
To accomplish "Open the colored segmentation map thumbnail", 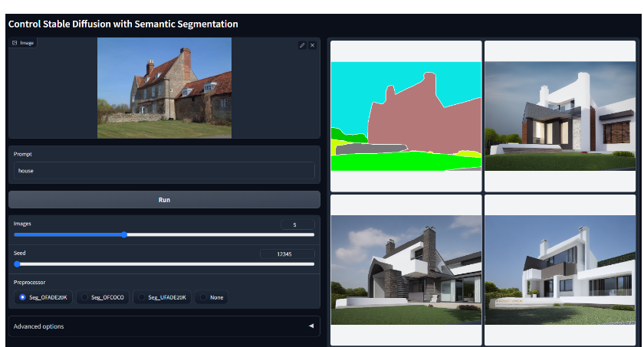I will click(x=406, y=116).
